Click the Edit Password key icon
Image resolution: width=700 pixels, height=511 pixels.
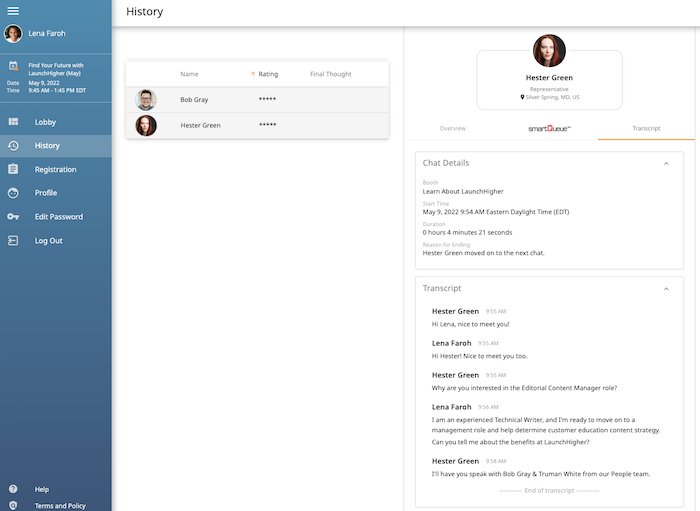[13, 217]
